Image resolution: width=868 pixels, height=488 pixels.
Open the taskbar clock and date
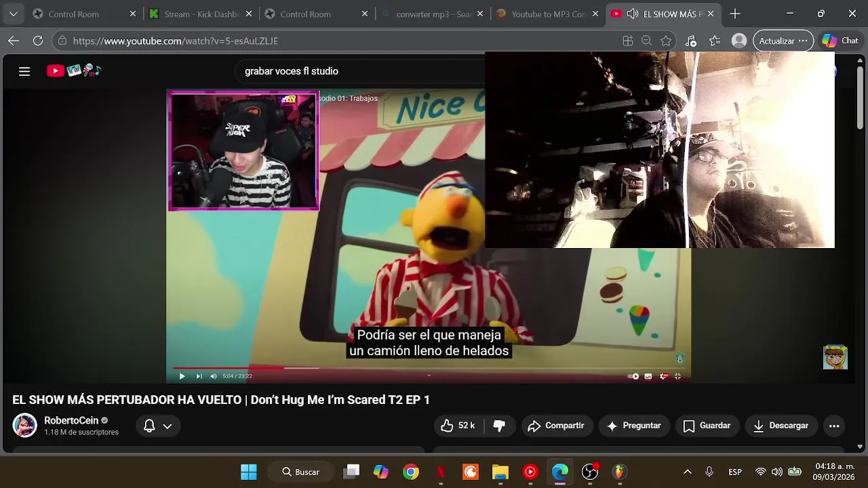(x=835, y=472)
